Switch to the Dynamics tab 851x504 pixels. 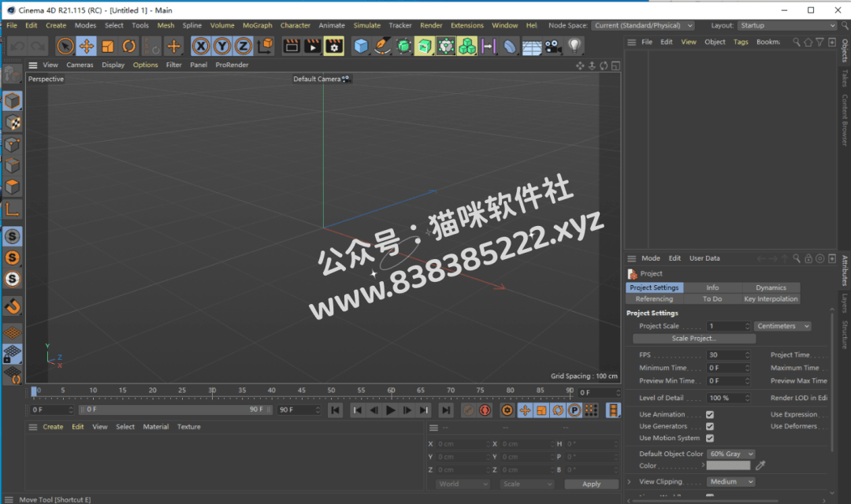tap(771, 287)
